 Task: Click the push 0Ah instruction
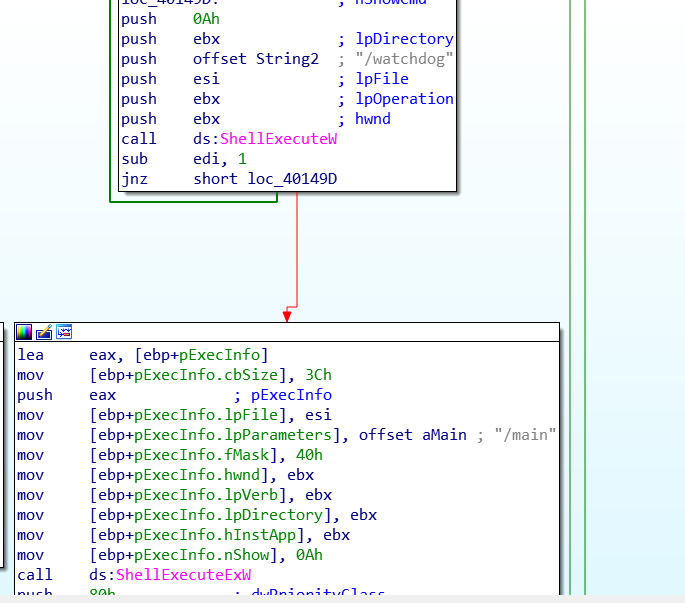[x=170, y=19]
